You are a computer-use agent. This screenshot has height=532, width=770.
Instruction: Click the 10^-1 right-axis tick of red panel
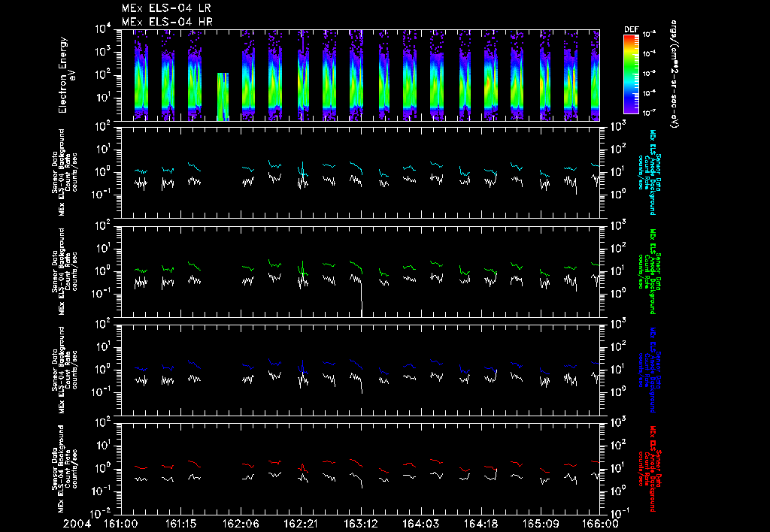[x=618, y=514]
